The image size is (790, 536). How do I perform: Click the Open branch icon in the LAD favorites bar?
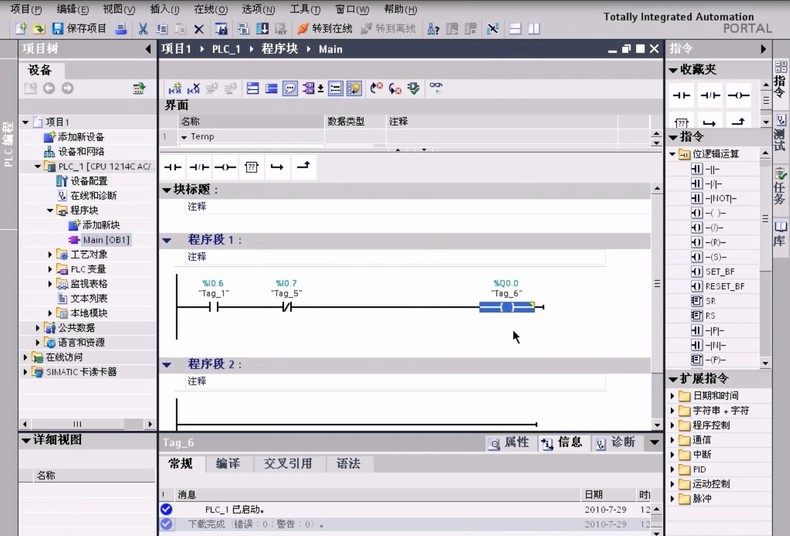[x=277, y=167]
